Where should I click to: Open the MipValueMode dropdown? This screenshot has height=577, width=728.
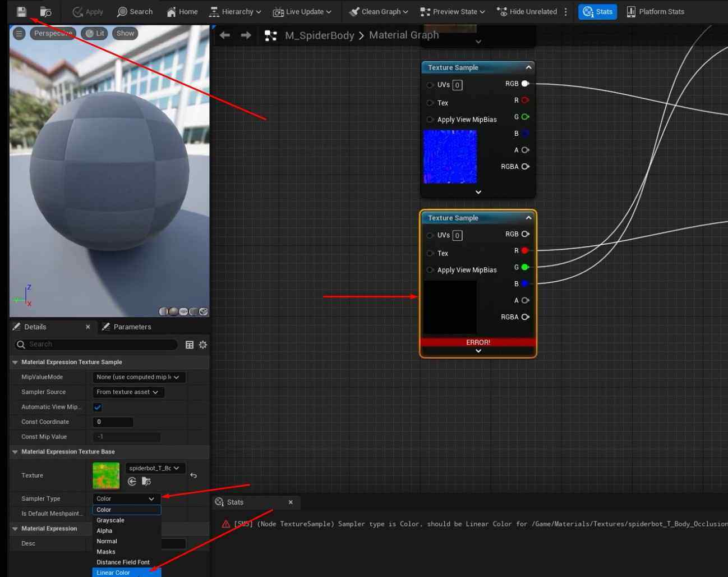coord(139,377)
